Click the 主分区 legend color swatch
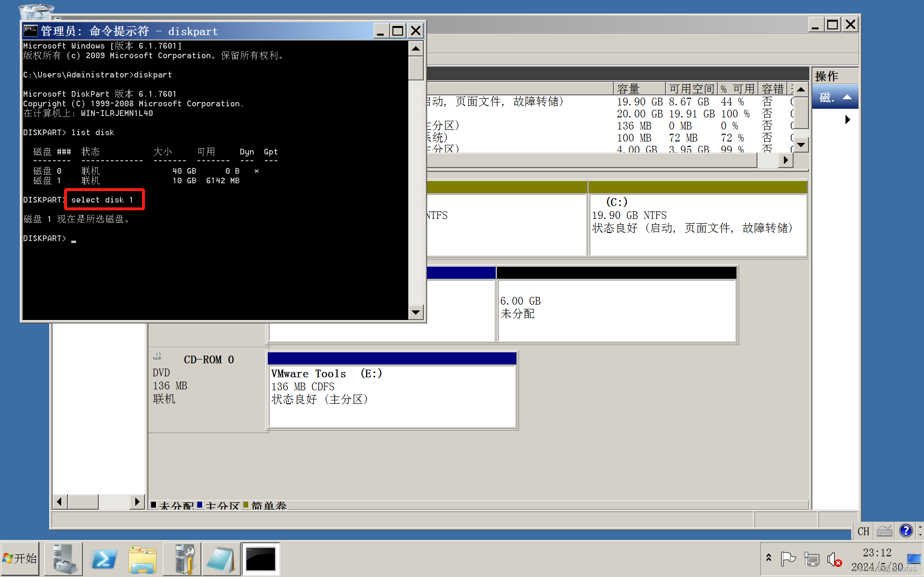 coord(200,505)
